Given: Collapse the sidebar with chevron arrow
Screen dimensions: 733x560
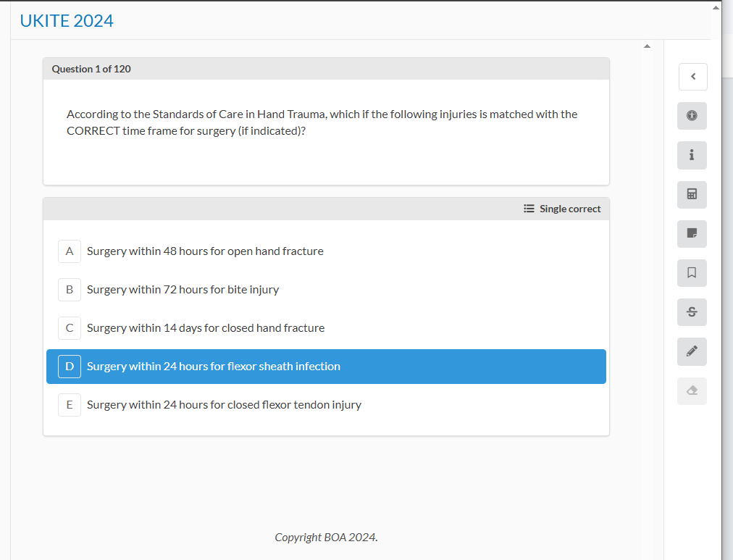Looking at the screenshot, I should click(x=692, y=76).
